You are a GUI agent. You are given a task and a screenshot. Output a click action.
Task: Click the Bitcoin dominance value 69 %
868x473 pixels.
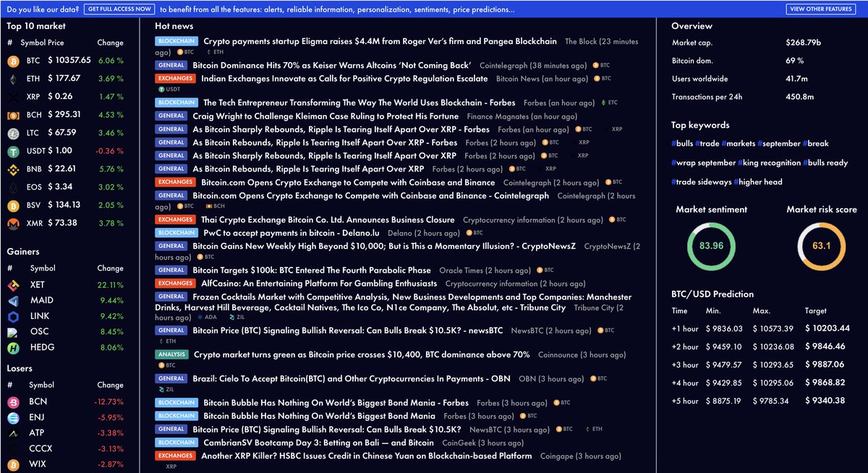tap(794, 61)
